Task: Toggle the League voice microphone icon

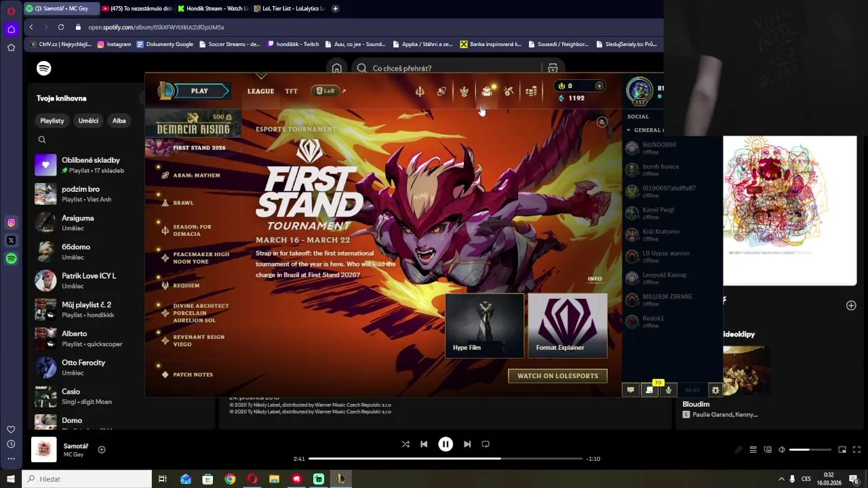Action: (669, 390)
